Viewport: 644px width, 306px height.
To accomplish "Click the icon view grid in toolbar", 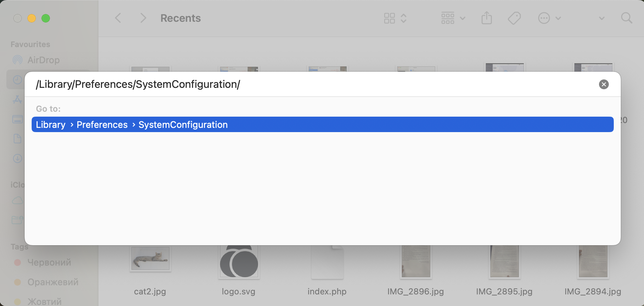I will tap(389, 18).
